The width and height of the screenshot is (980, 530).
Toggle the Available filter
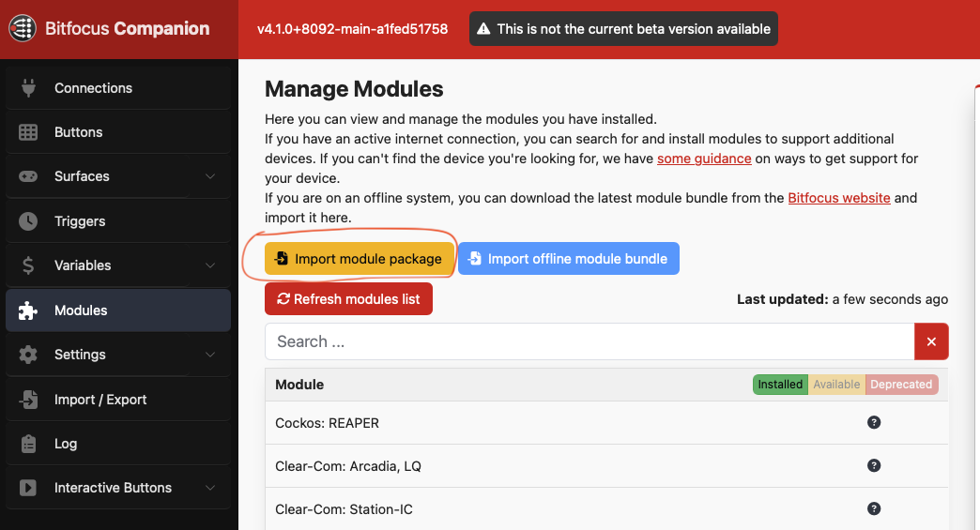836,385
